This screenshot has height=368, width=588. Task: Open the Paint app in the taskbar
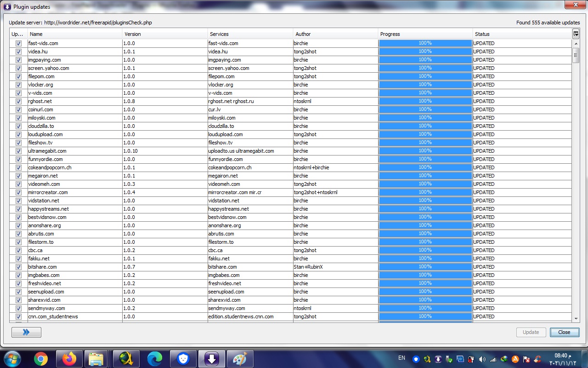239,359
